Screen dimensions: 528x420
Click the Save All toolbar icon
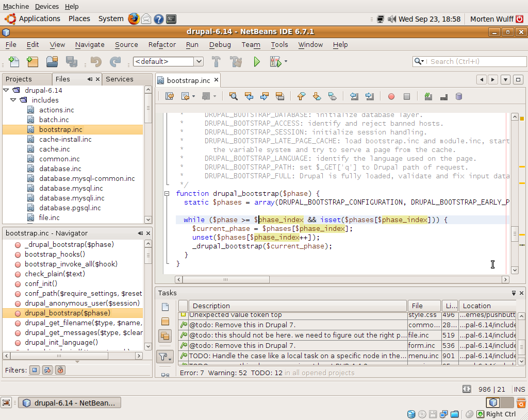click(x=71, y=62)
